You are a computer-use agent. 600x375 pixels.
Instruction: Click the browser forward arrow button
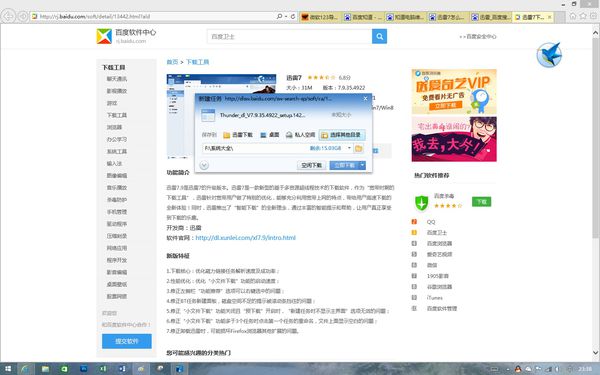click(x=23, y=16)
